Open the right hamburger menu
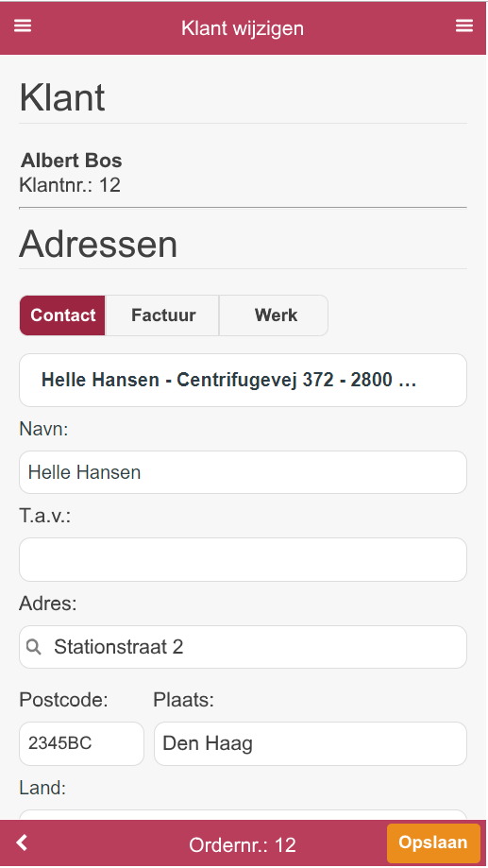 [x=464, y=26]
